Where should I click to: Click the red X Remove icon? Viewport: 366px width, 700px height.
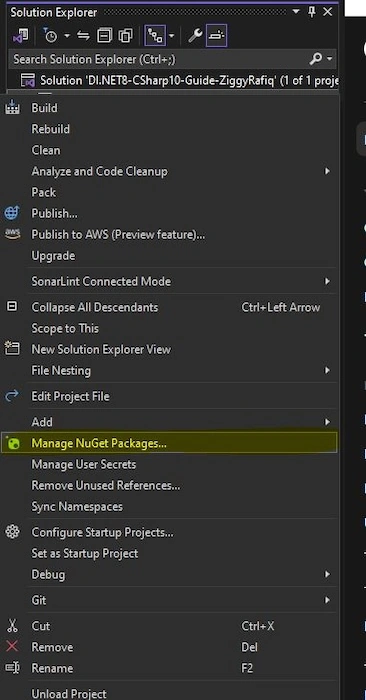coord(12,646)
